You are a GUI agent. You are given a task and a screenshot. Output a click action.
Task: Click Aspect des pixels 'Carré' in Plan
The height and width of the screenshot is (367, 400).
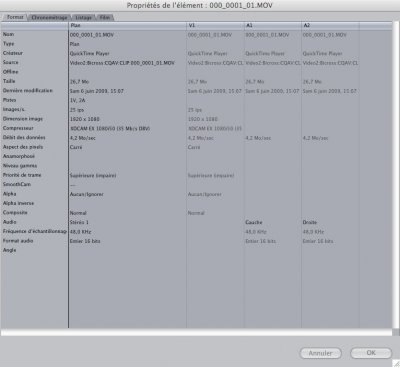(x=76, y=147)
